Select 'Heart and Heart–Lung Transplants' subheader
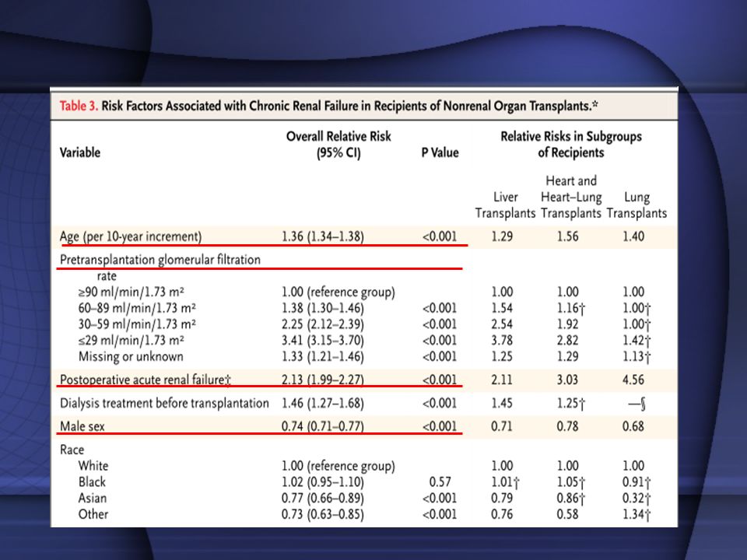The image size is (747, 560). (x=571, y=197)
